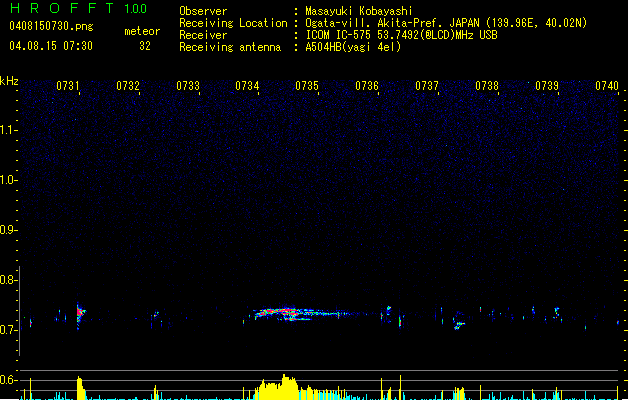Screen dimensions: 629x400
Task: Click the 0735 time marker
Action: pos(307,86)
